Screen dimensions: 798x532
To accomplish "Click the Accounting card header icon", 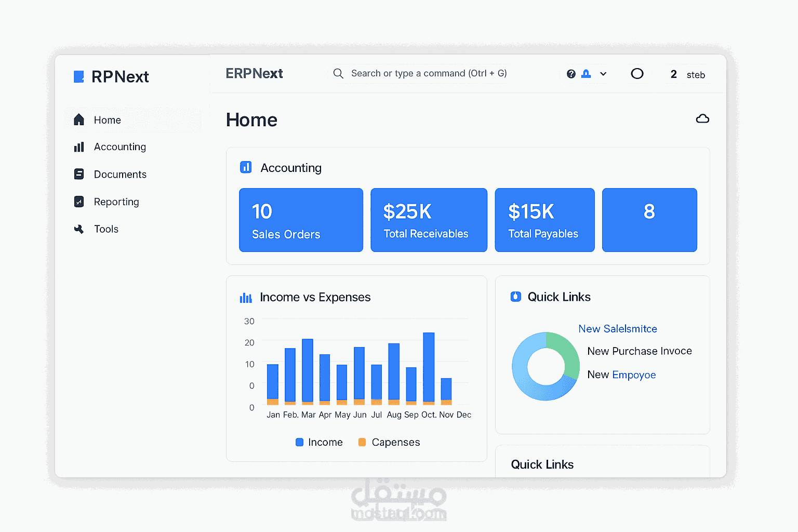I will tap(246, 167).
